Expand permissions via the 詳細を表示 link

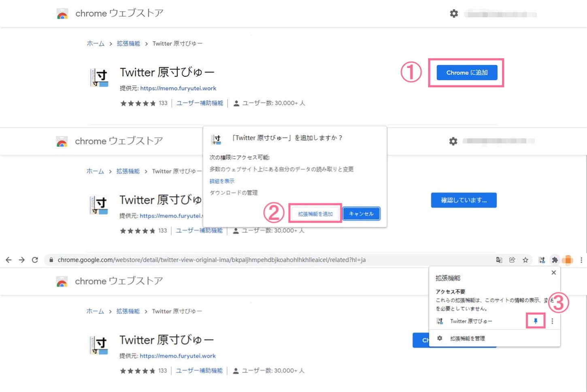pos(222,181)
